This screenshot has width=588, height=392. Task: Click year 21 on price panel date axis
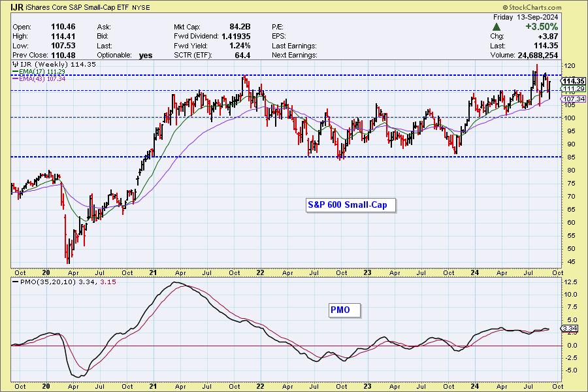pos(153,272)
